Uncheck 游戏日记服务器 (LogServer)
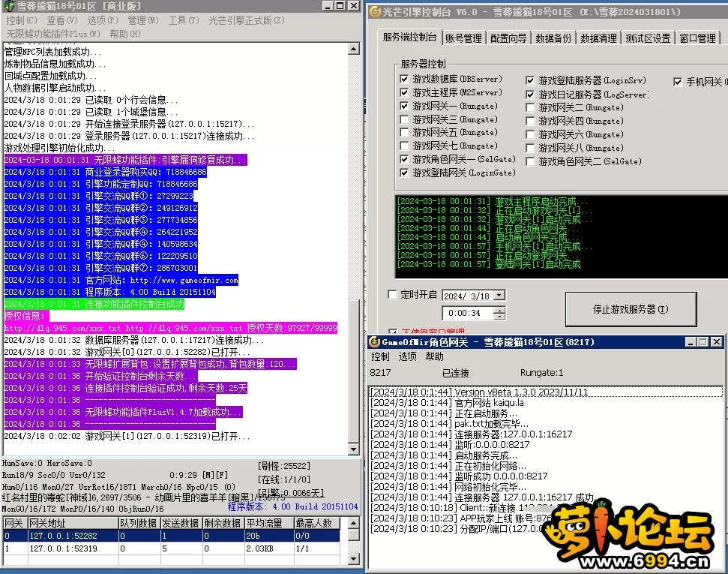728x574 pixels. pyautogui.click(x=530, y=95)
